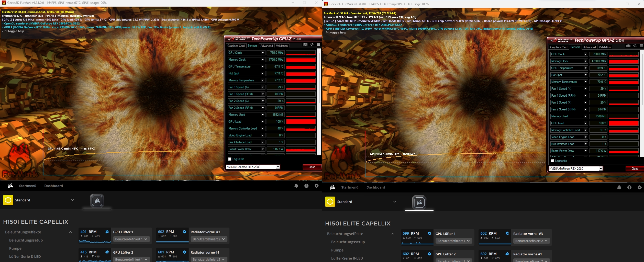644x262 pixels.
Task: Enable Log to file in GPU-Z showing 795.0 MHz
Action: coord(230,159)
